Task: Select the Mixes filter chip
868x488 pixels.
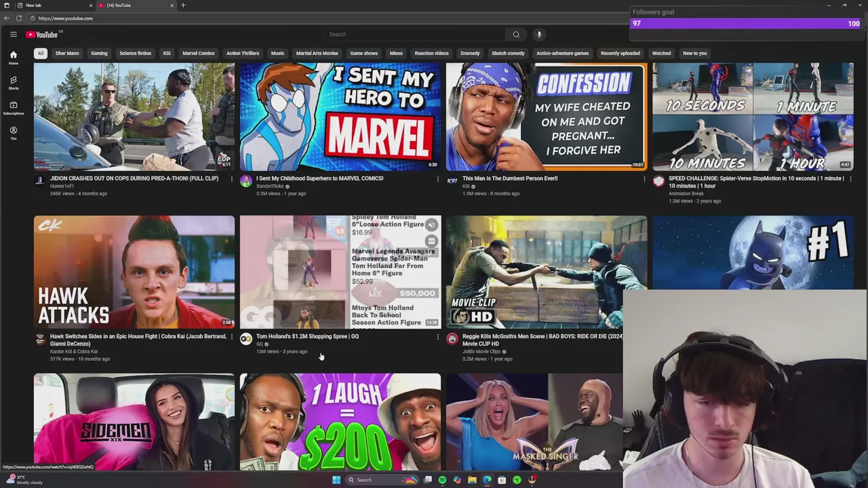Action: point(396,54)
